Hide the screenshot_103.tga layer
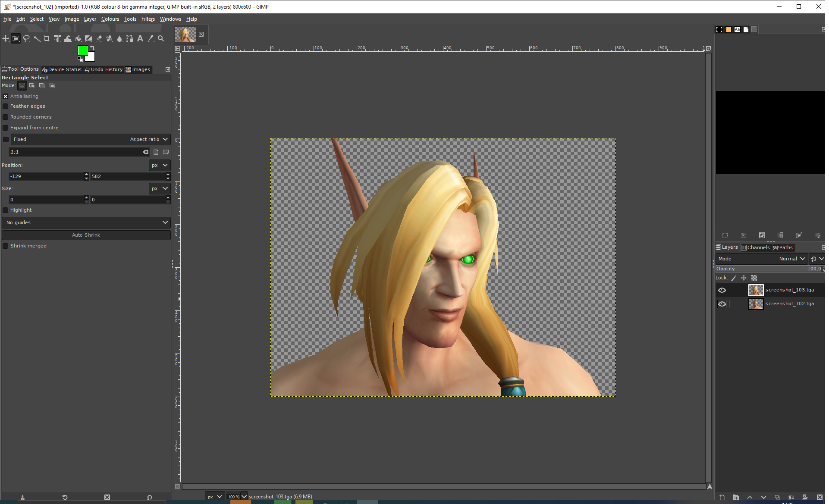The width and height of the screenshot is (829, 504). (722, 290)
